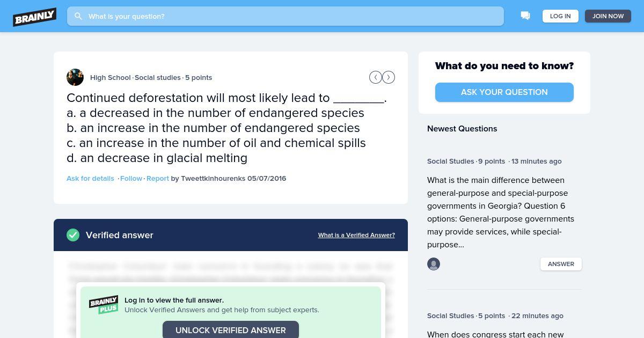Click the Brainly Plus badge

[x=104, y=305]
